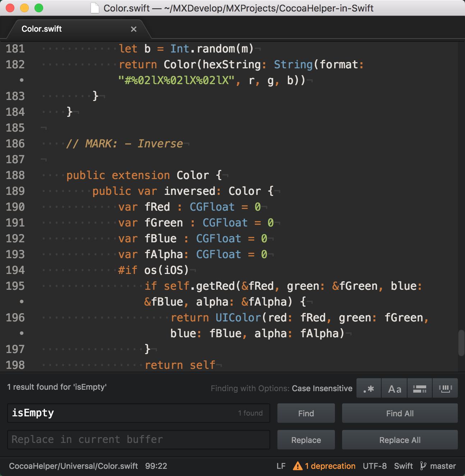Click the '1 result found' status message
This screenshot has width=465, height=476.
click(57, 387)
